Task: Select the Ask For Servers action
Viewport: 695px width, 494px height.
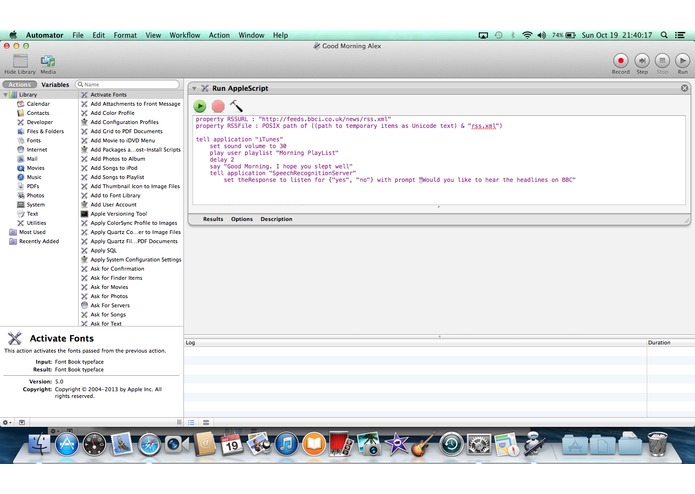Action: point(110,305)
